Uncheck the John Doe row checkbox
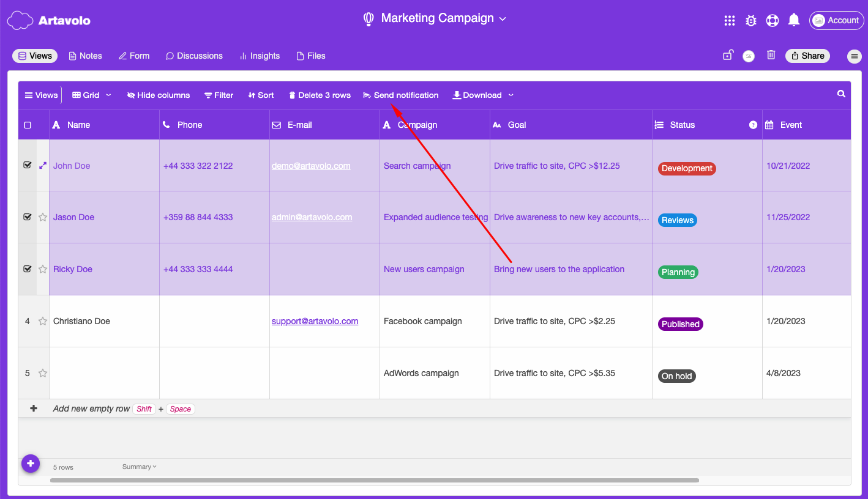 (x=28, y=165)
